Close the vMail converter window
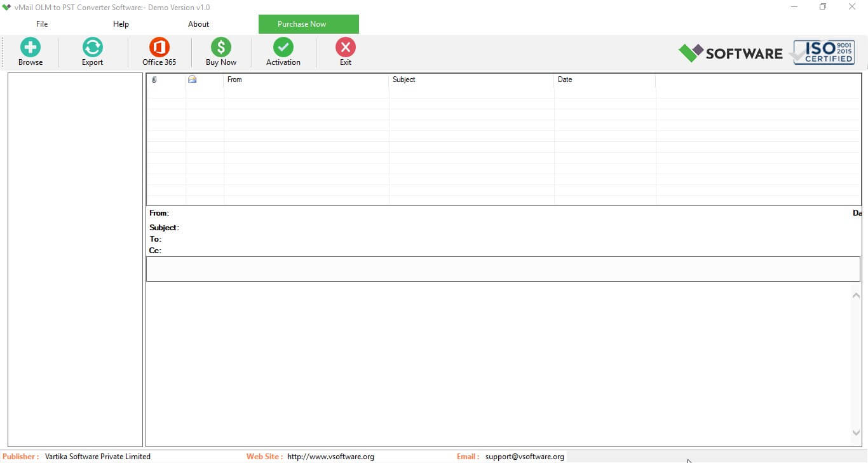Screen dimensions: 868x463 (852, 7)
